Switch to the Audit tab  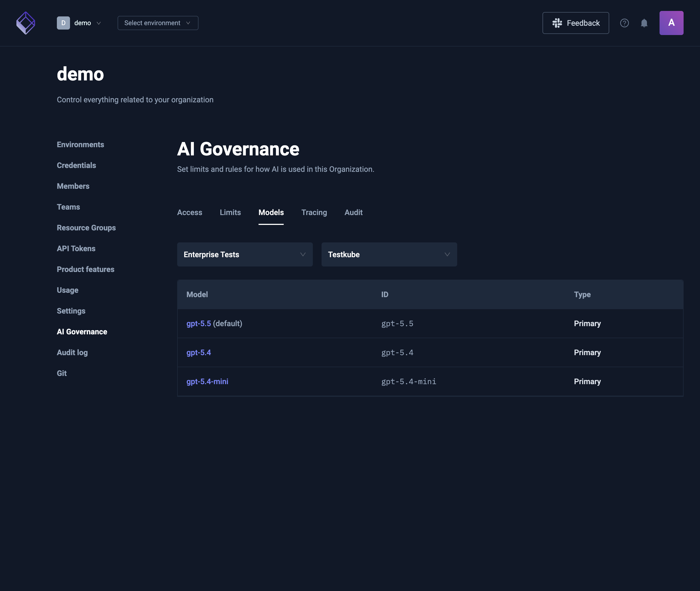(354, 212)
